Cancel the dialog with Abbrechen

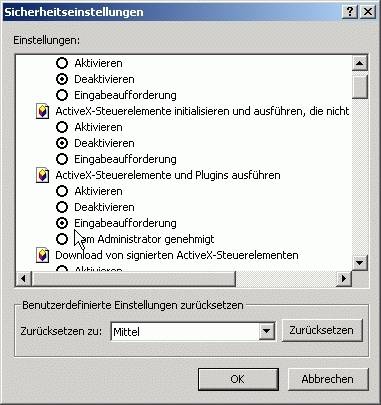click(328, 379)
